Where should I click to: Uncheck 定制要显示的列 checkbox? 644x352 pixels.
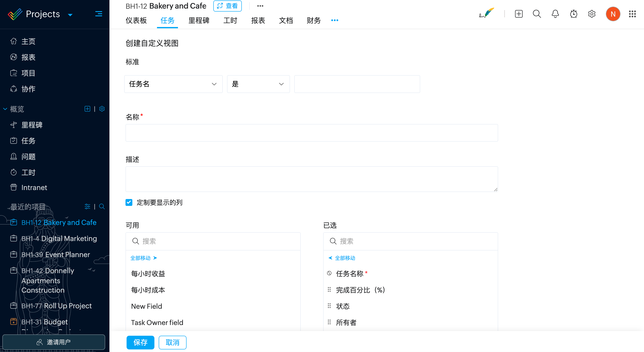pos(129,202)
